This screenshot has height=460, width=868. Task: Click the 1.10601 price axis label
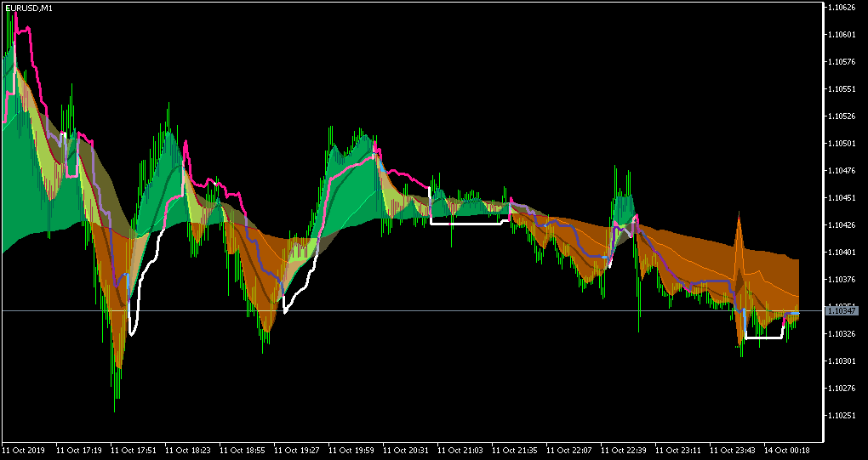click(842, 34)
